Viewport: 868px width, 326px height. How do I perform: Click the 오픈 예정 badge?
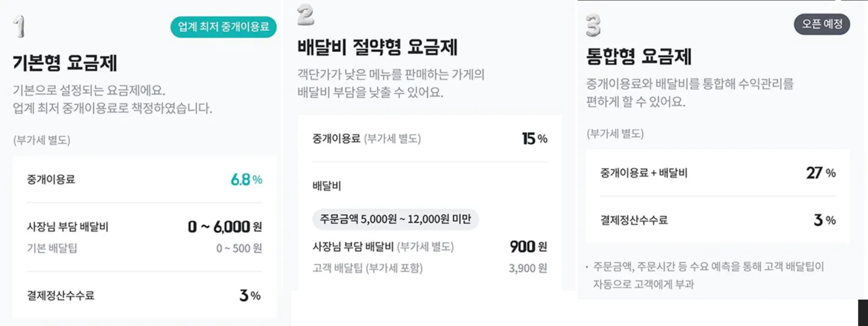point(821,24)
